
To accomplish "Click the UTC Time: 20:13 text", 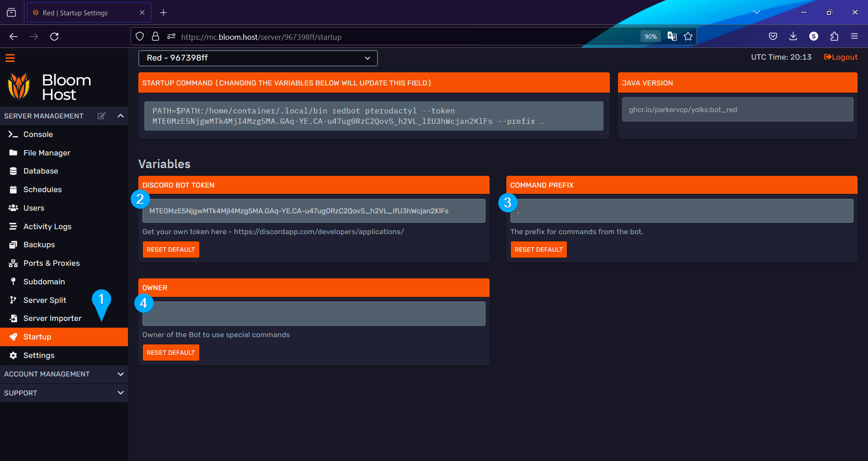I will point(781,57).
